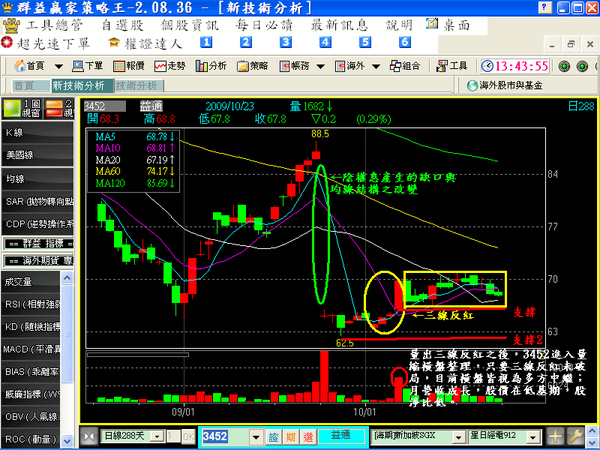600x450 pixels.
Task: Click the collapse arrows icon at bottom left
Action: click(x=89, y=437)
